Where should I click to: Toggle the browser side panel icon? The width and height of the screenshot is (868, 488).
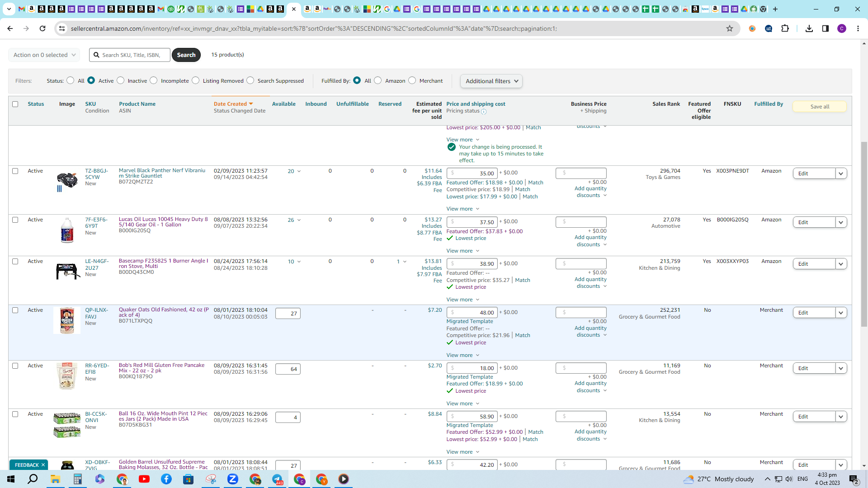[826, 28]
